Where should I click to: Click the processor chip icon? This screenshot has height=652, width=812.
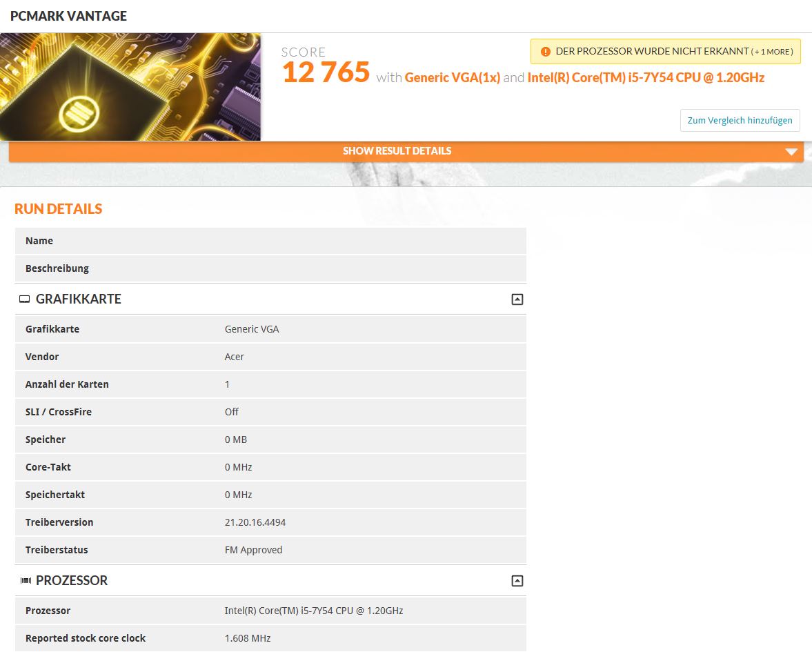click(26, 580)
